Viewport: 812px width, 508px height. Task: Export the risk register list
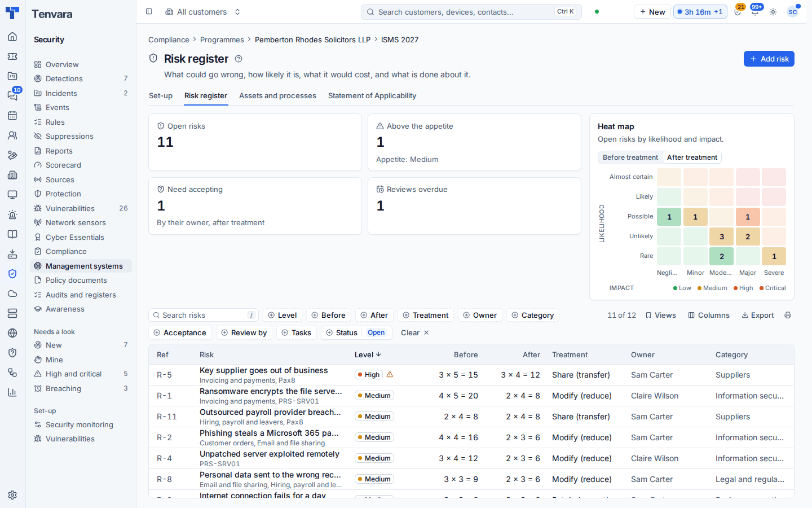757,315
